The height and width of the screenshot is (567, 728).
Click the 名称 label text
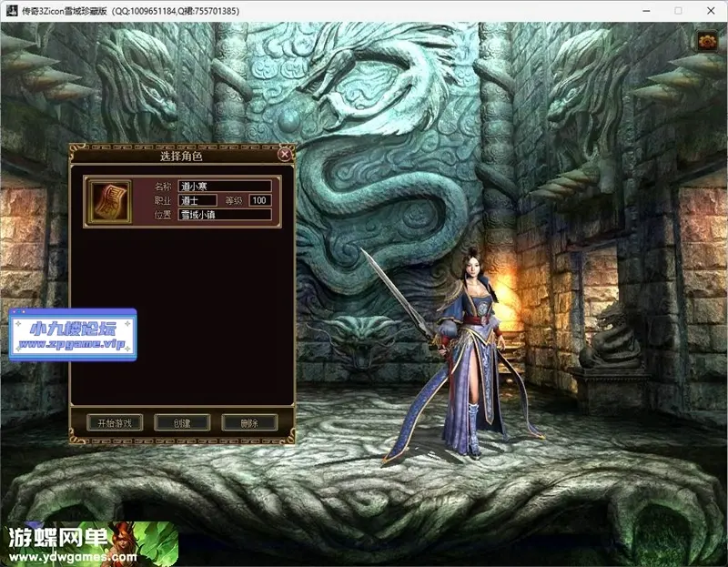click(163, 187)
